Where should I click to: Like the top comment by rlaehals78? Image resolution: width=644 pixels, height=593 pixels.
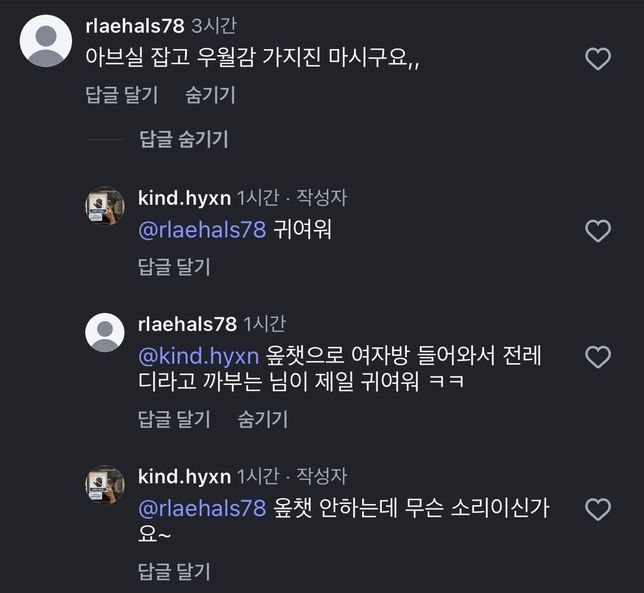pyautogui.click(x=597, y=59)
